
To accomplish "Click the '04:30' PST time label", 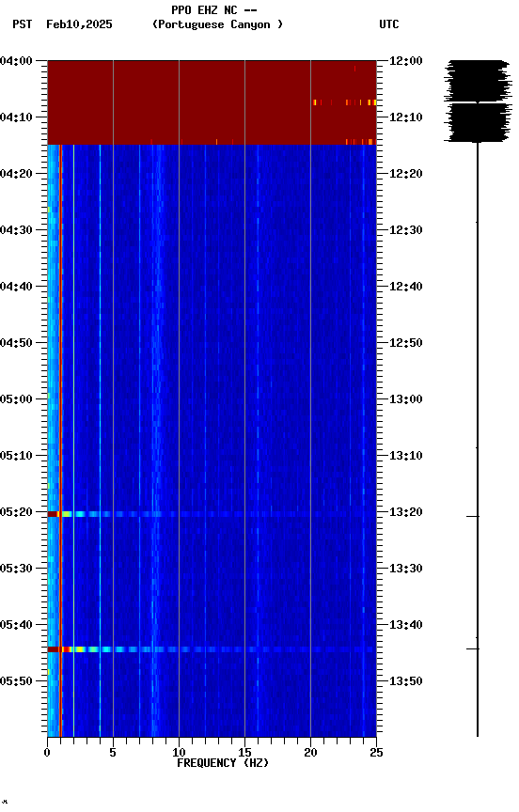I will [x=16, y=230].
